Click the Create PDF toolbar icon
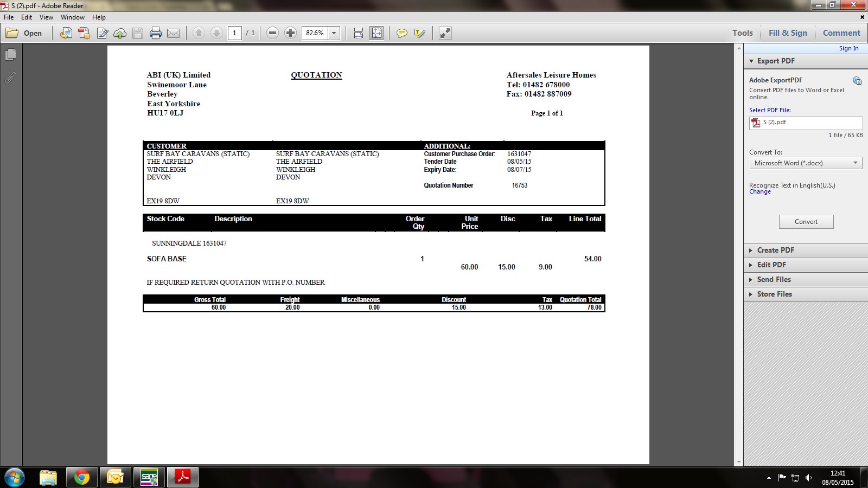Image resolution: width=868 pixels, height=488 pixels. pyautogui.click(x=84, y=33)
